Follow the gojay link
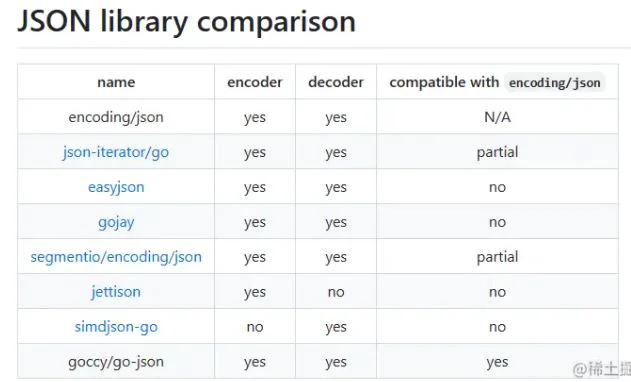The image size is (631, 382). pyautogui.click(x=116, y=222)
